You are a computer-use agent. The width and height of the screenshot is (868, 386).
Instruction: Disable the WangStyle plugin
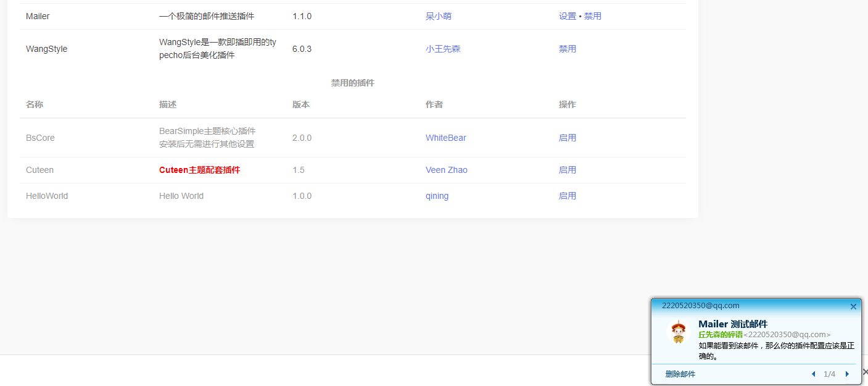tap(567, 49)
